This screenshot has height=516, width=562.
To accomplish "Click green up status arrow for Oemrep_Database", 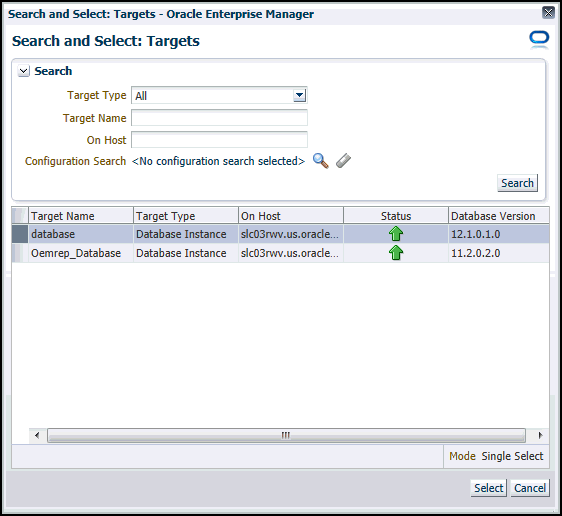I will tap(396, 253).
